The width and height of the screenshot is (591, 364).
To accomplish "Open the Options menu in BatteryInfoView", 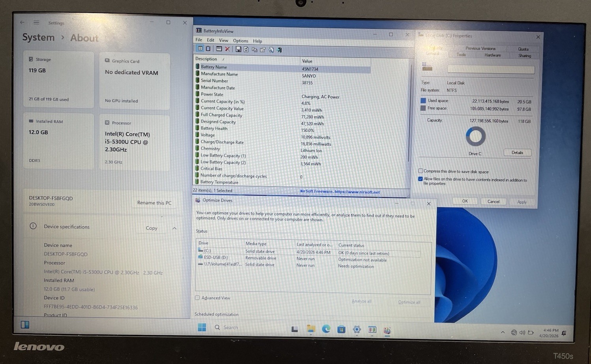I will (x=240, y=41).
